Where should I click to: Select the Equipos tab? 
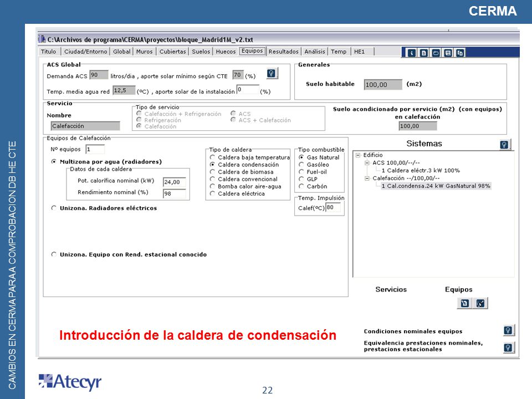tap(252, 51)
